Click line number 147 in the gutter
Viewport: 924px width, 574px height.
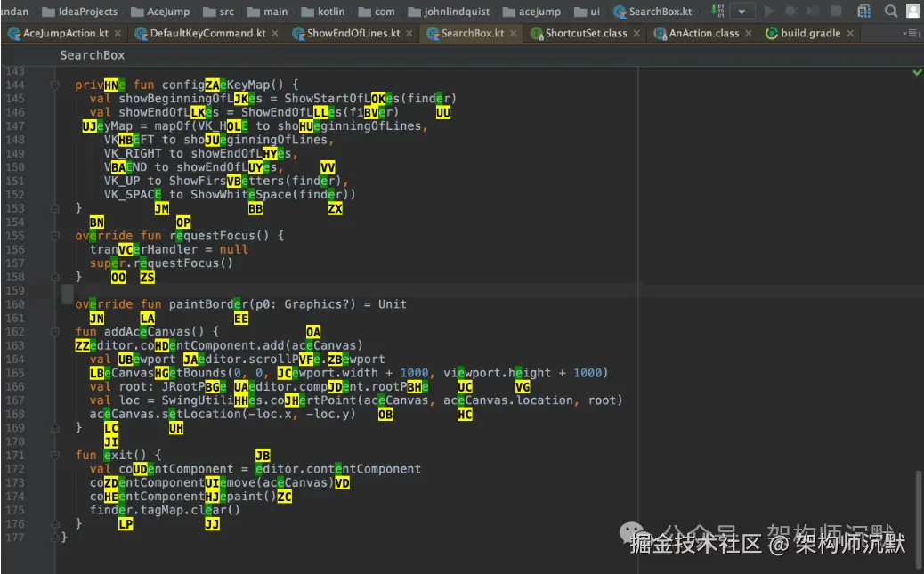[x=15, y=126]
